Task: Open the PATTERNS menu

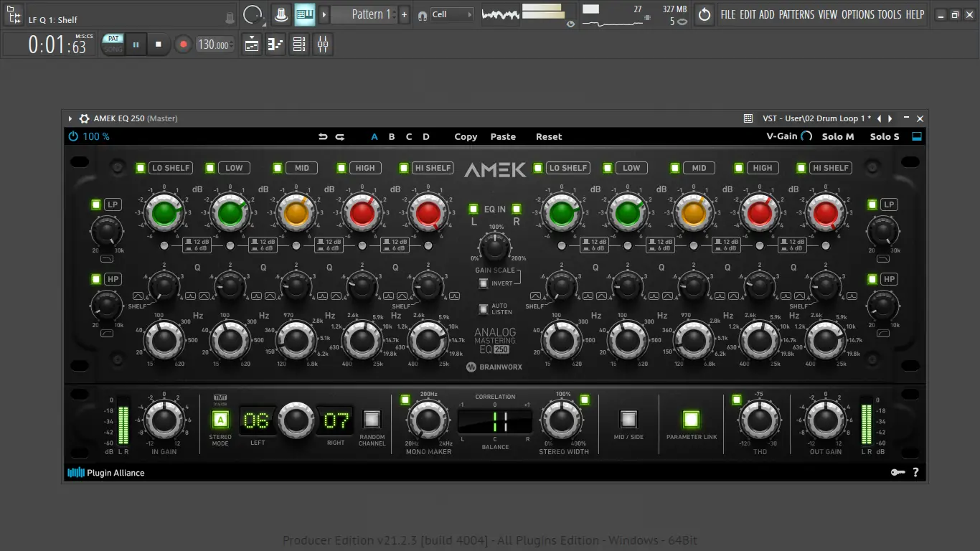Action: pos(796,14)
